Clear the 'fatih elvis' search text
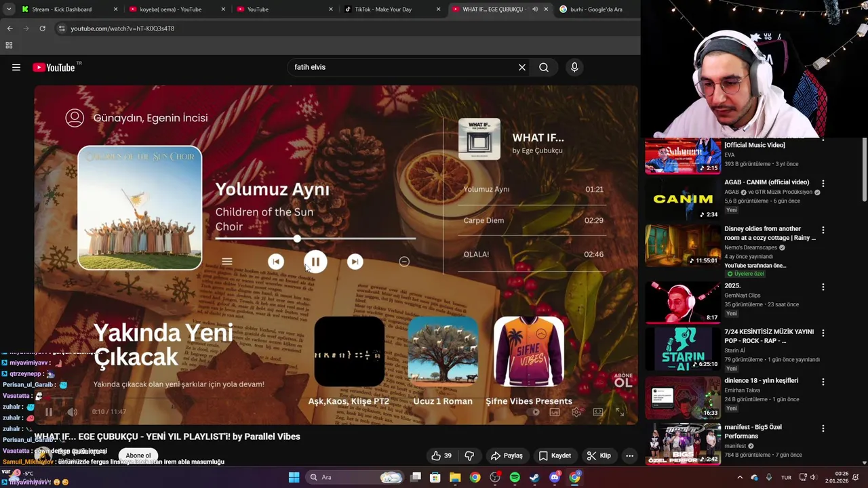The image size is (868, 488). (522, 67)
